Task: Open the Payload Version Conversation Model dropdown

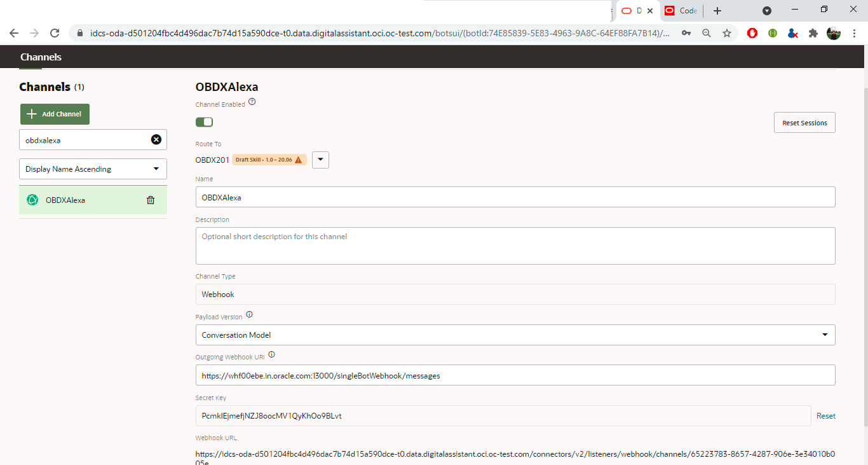Action: [x=515, y=335]
